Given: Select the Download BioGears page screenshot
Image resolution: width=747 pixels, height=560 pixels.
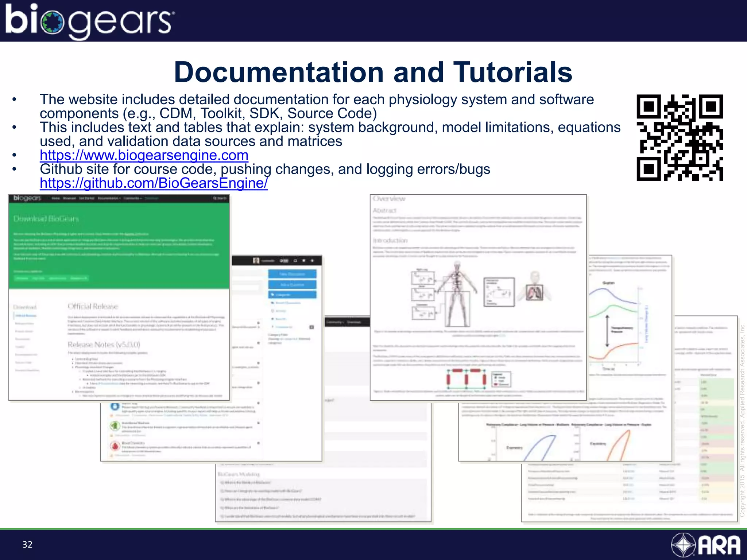Looking at the screenshot, I should (119, 297).
